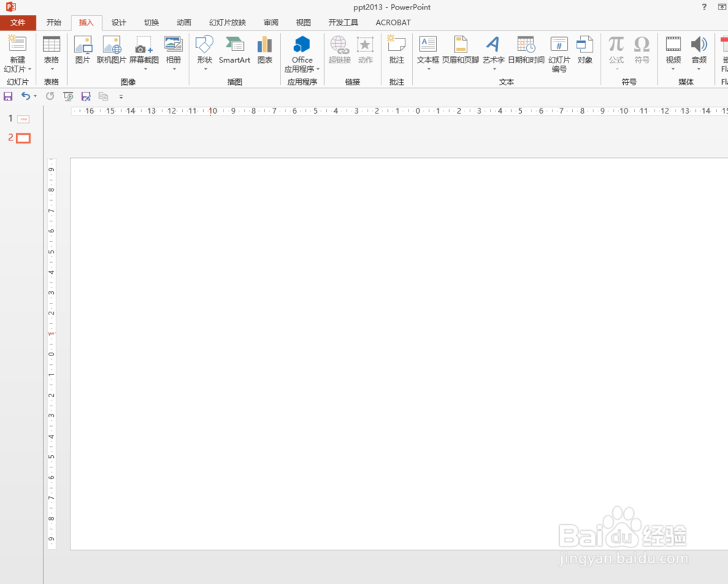Expand the screenshot (屏幕截图) dropdown arrow
728x584 pixels.
[x=146, y=69]
